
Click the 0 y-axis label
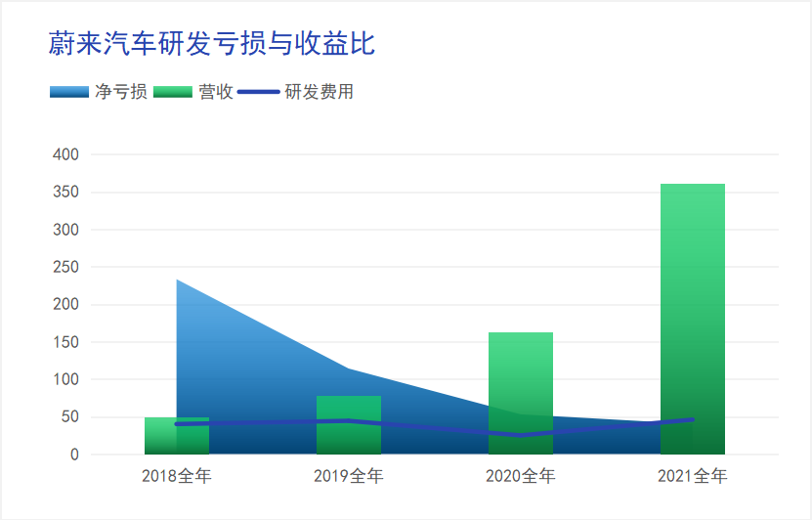(x=74, y=455)
